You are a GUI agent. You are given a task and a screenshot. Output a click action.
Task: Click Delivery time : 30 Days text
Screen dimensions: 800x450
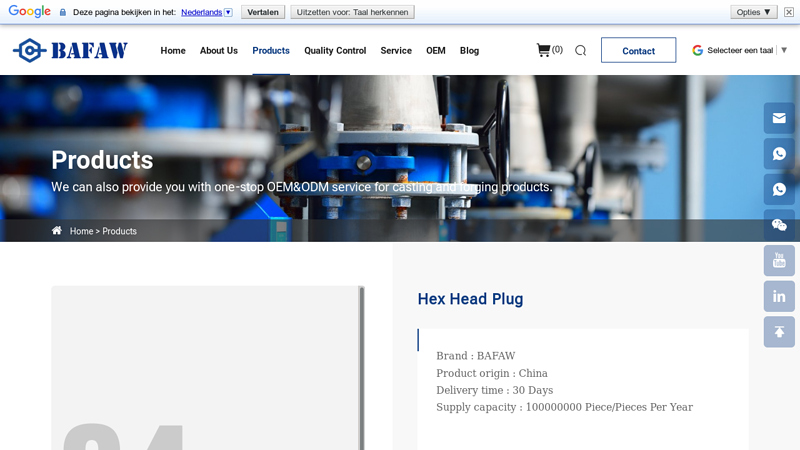[494, 390]
